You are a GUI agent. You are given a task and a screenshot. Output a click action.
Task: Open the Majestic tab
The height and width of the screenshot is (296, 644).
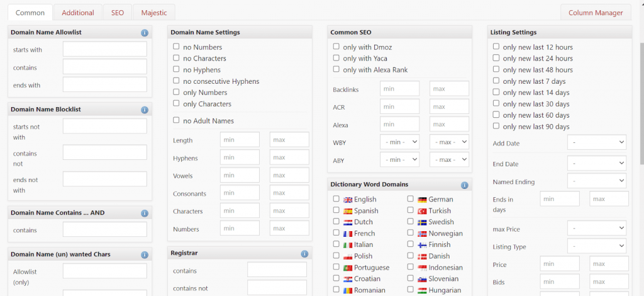pyautogui.click(x=154, y=13)
